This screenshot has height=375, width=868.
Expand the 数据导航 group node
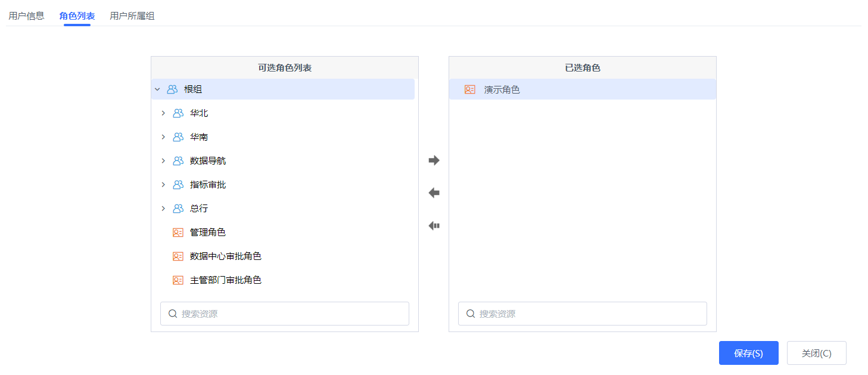(163, 161)
